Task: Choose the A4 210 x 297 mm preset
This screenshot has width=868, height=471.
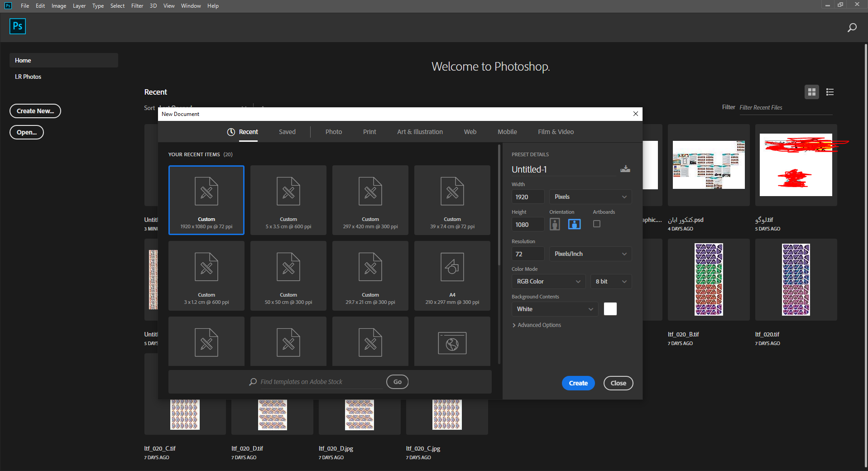Action: [452, 275]
